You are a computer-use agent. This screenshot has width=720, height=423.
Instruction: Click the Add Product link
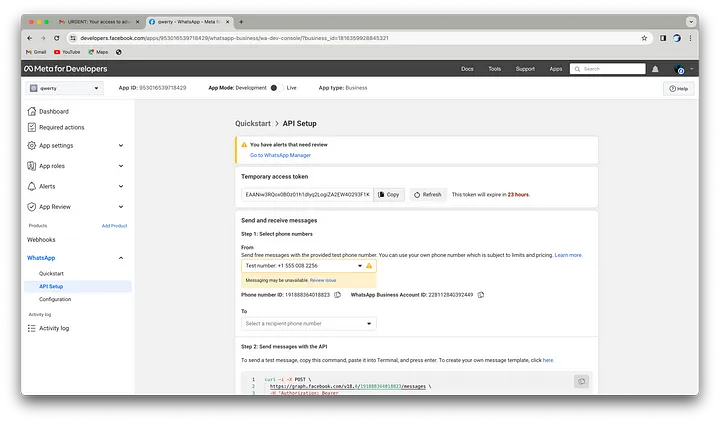pos(114,226)
